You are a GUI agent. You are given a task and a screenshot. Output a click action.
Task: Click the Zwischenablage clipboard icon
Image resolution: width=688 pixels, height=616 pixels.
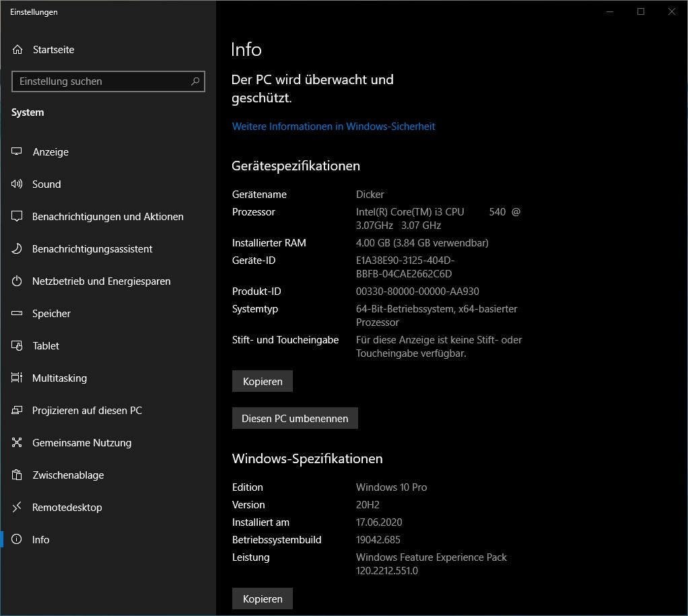(17, 475)
